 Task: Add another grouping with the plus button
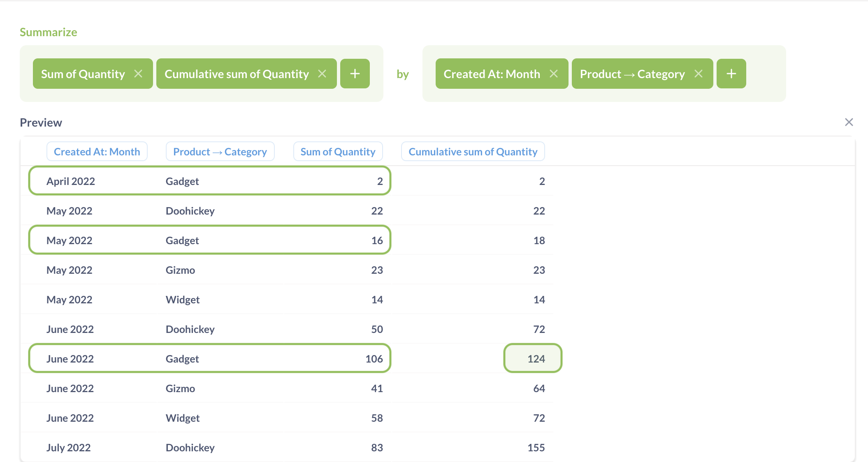(x=731, y=74)
